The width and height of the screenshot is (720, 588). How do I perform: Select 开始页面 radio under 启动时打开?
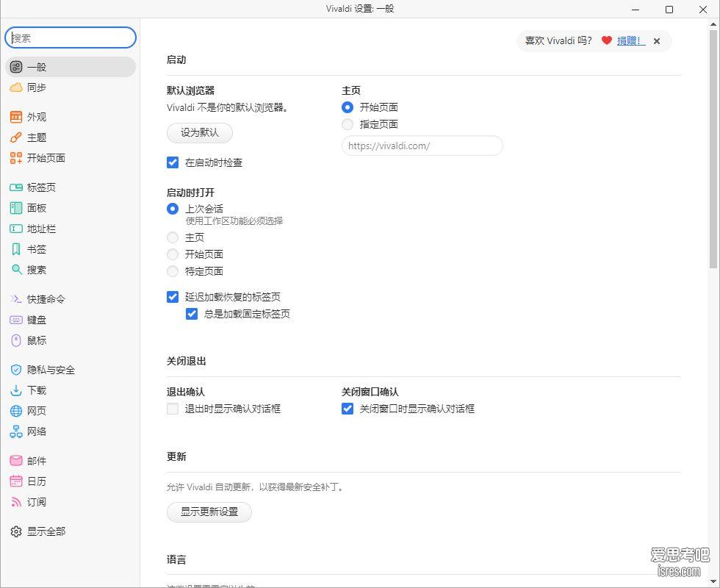pyautogui.click(x=173, y=254)
